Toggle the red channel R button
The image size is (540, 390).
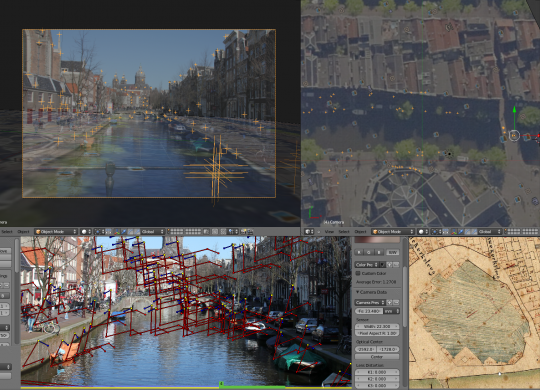(359, 252)
